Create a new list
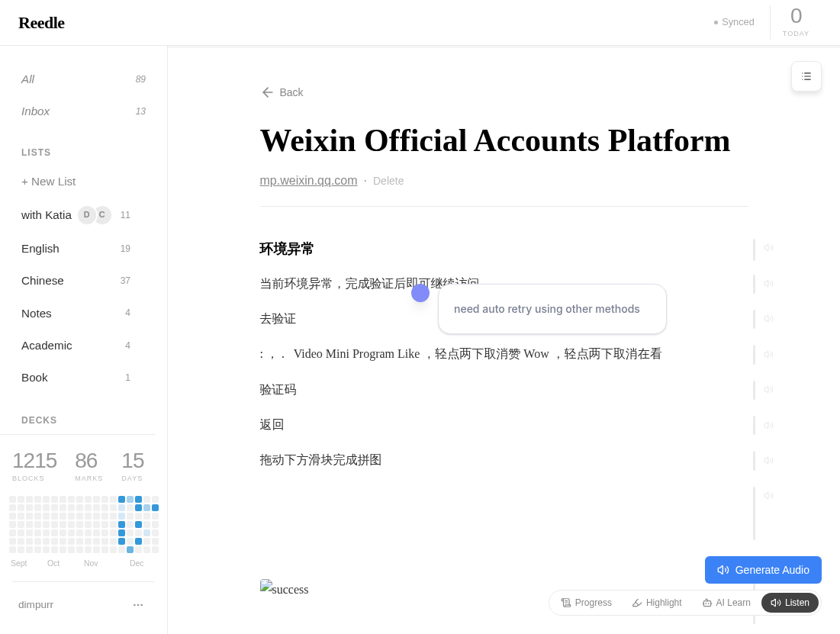This screenshot has height=634, width=840. pos(49,182)
